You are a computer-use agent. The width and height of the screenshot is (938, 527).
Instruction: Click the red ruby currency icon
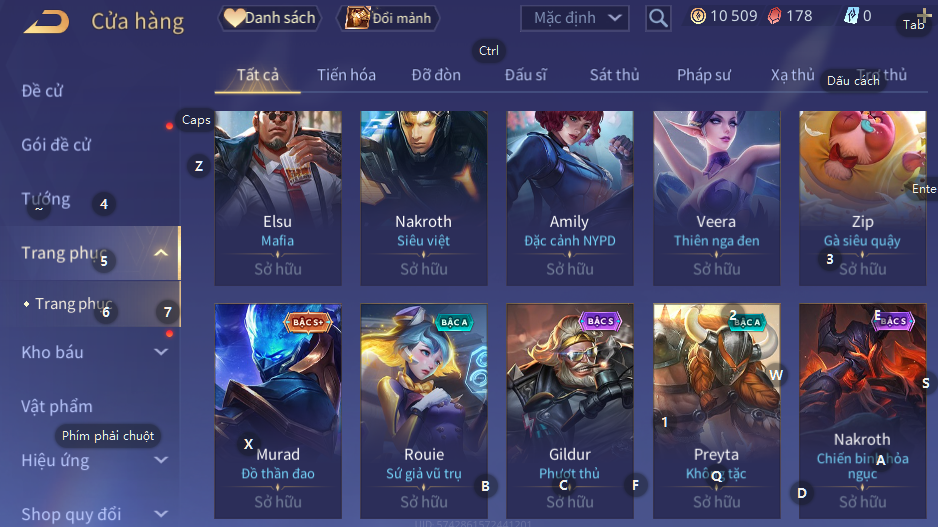pos(775,16)
